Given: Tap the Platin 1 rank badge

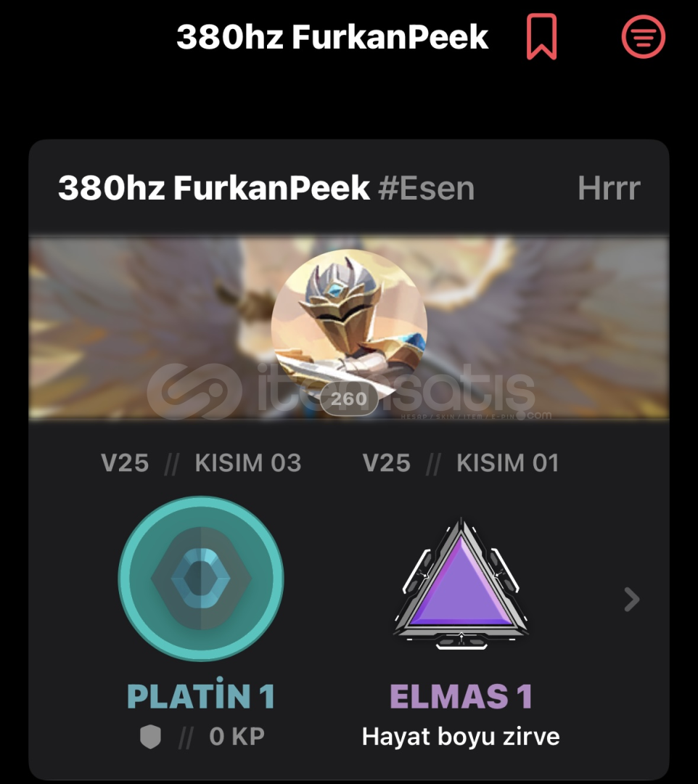Looking at the screenshot, I should click(x=201, y=579).
